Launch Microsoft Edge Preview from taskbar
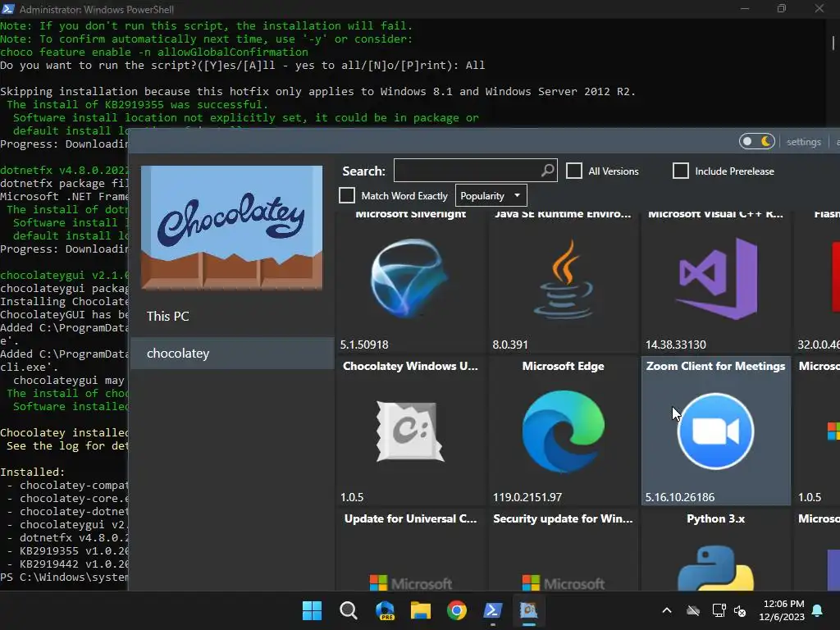 385,610
